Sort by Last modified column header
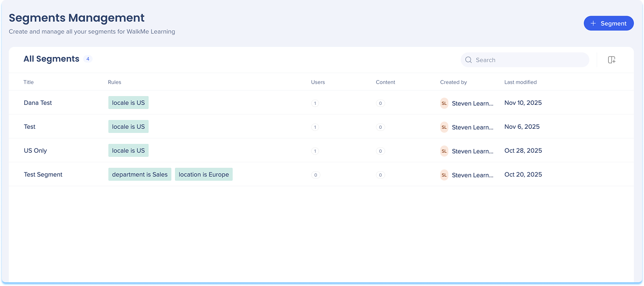 pos(520,82)
